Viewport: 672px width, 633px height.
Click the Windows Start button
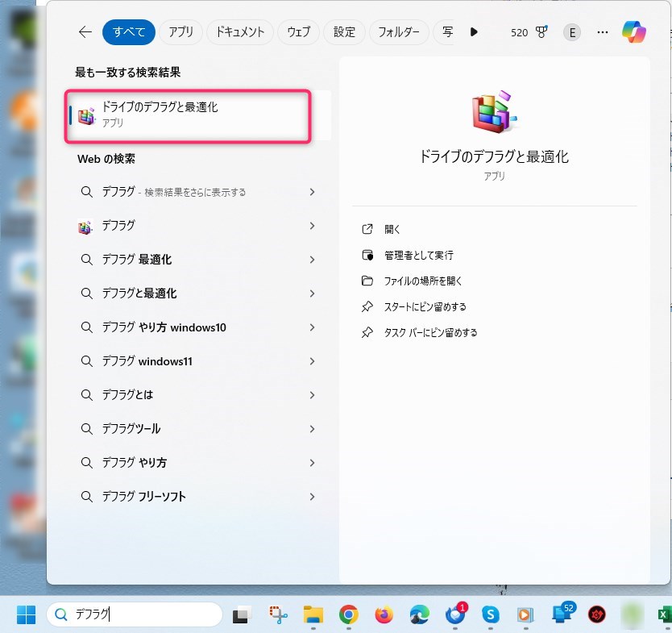(x=26, y=615)
